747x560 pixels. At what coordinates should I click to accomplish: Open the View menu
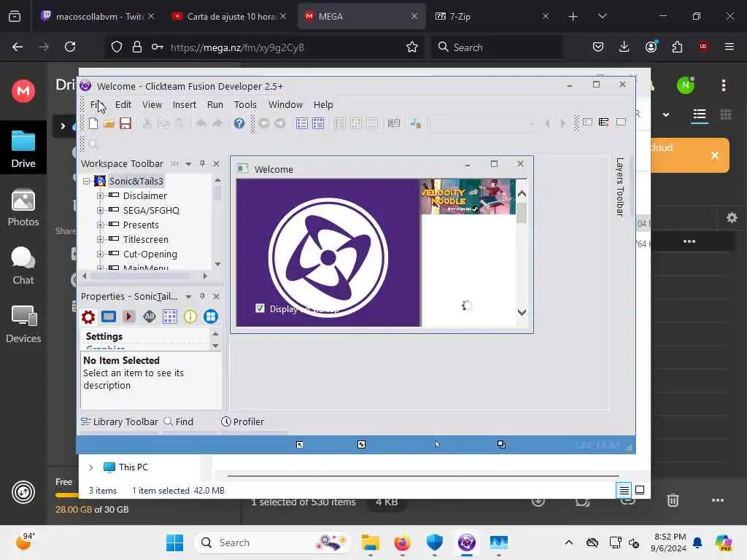pyautogui.click(x=152, y=105)
